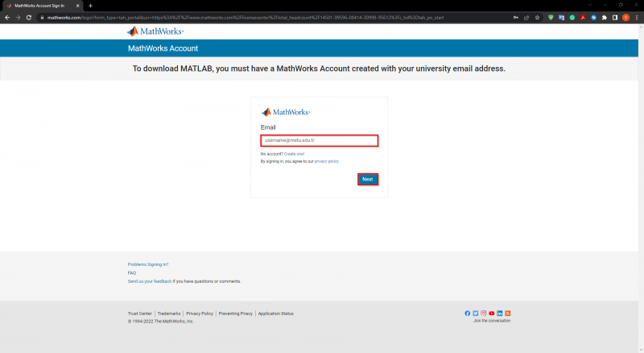Select the MathWorks Account Sign In tab

pyautogui.click(x=40, y=6)
